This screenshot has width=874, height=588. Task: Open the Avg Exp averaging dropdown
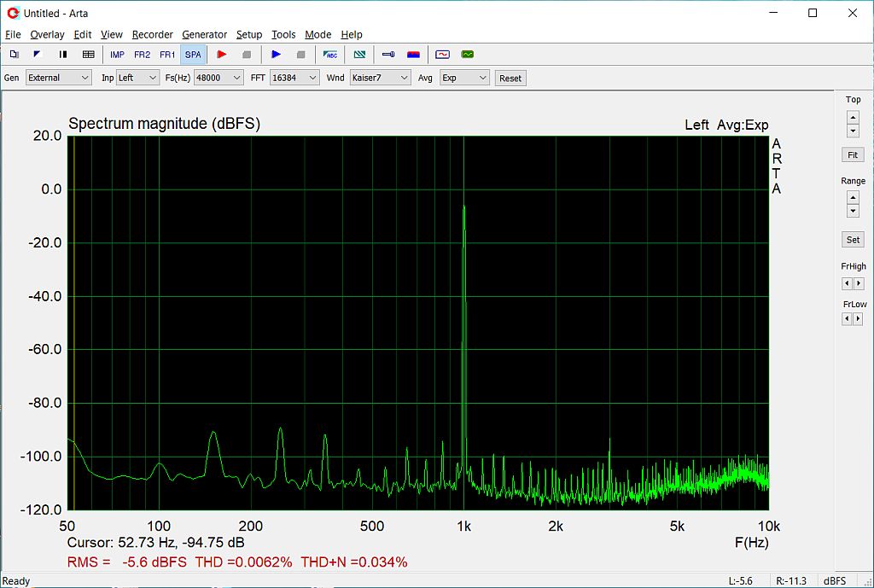coord(464,78)
